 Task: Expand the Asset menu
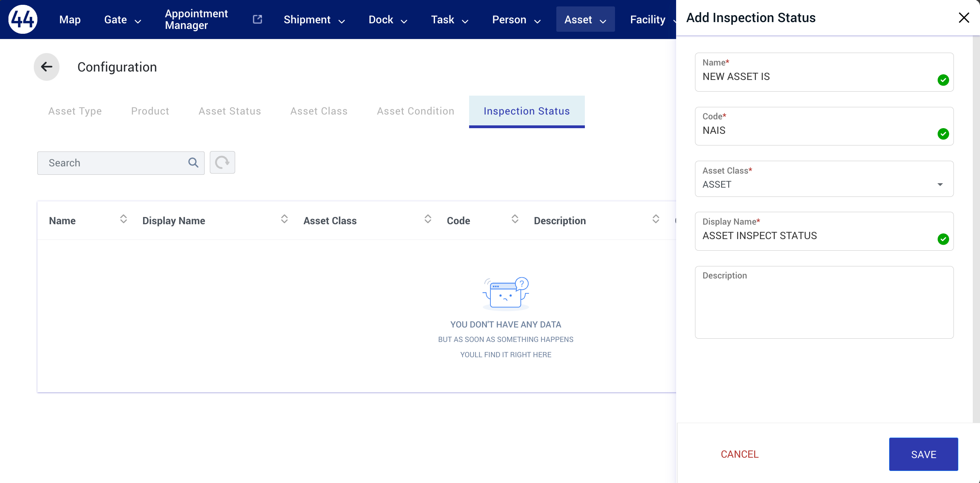pos(585,20)
